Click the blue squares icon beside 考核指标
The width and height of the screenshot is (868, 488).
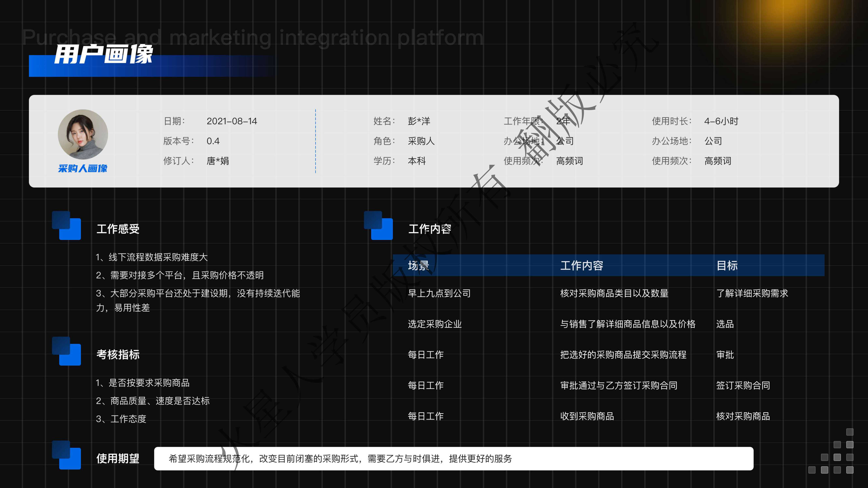(66, 351)
